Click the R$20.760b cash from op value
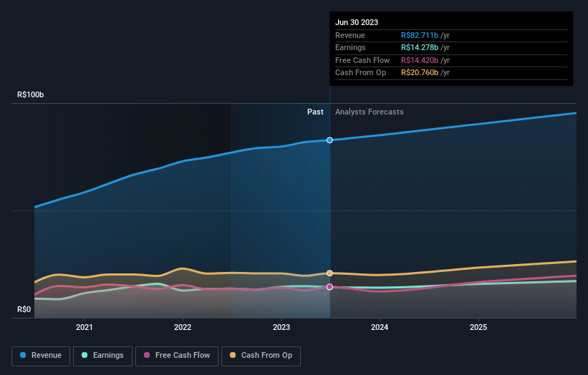Viewport: 588px width, 375px height. point(420,73)
